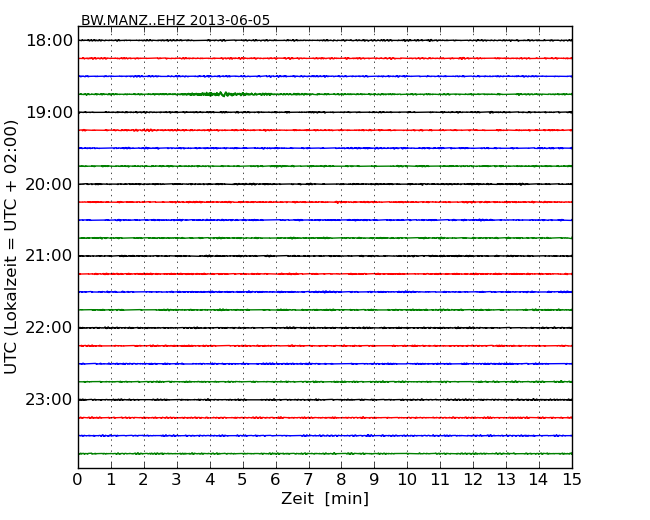Click x-axis tick label 5

tap(242, 480)
